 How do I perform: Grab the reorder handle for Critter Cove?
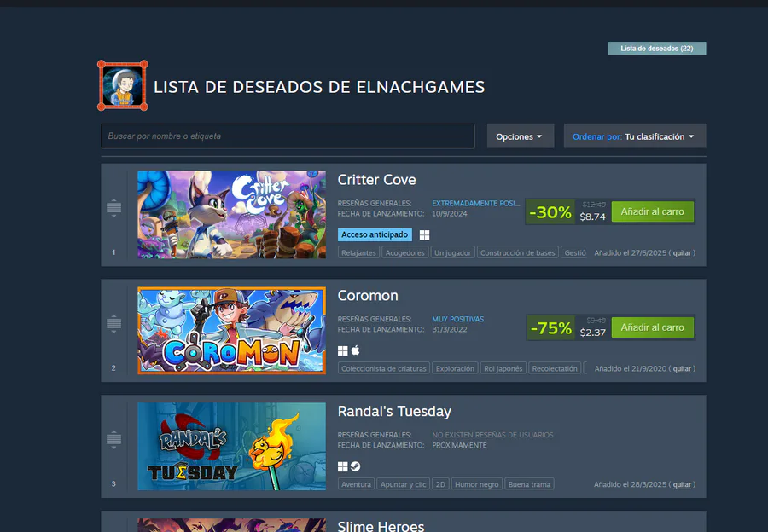pyautogui.click(x=113, y=208)
